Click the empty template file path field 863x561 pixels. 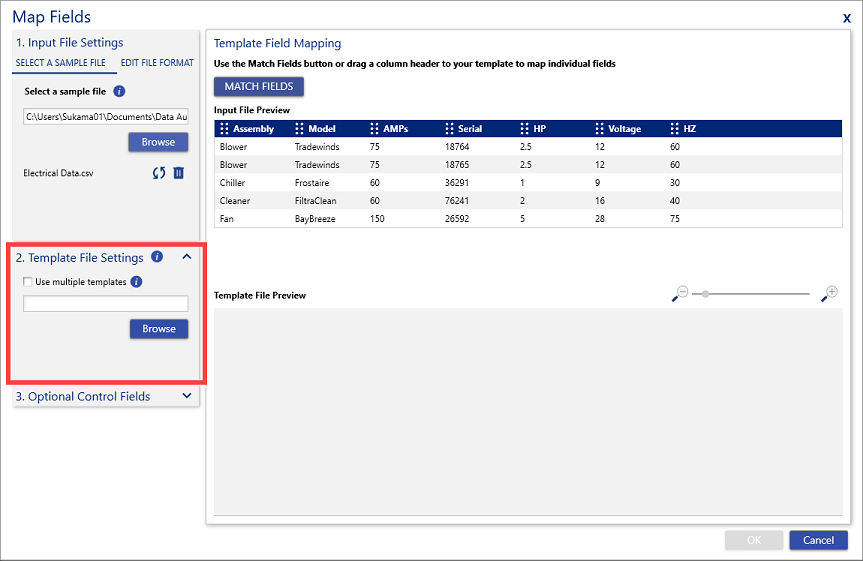(x=105, y=304)
